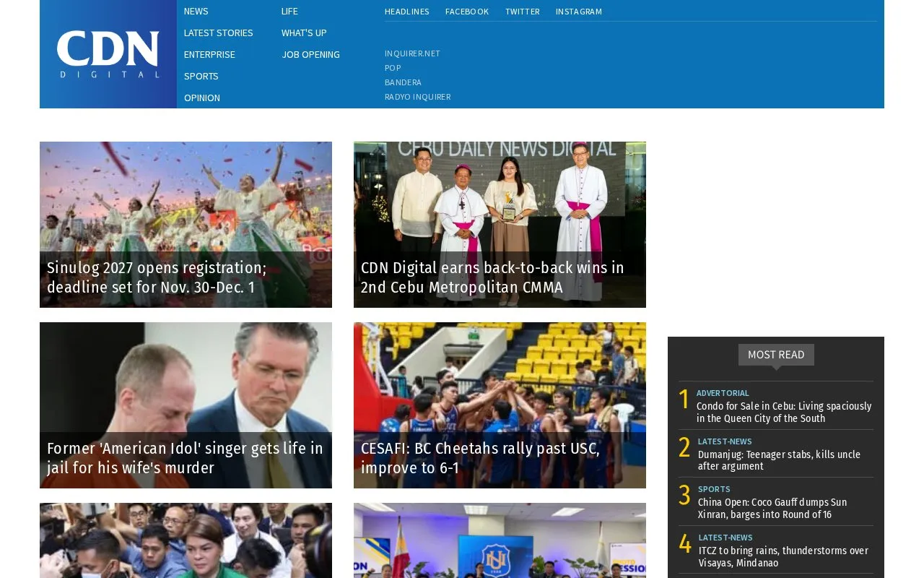924x578 pixels.
Task: Read CDN Digital back-to-back wins headline
Action: [492, 277]
